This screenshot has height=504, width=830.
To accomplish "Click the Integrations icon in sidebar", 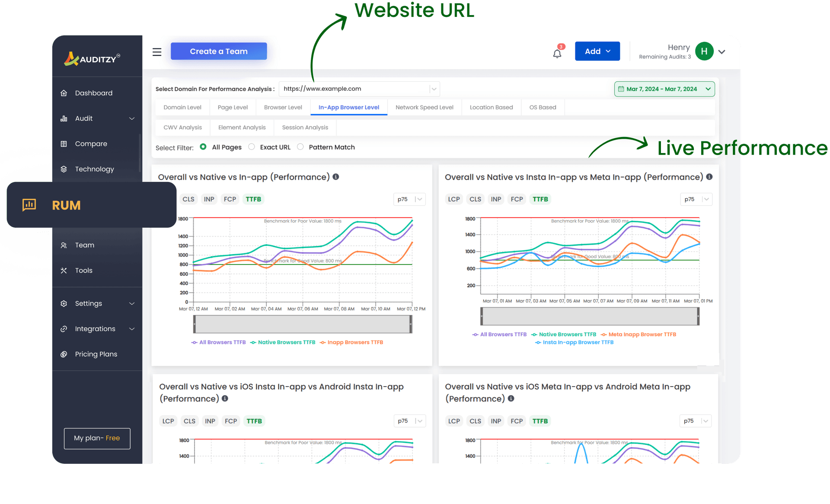I will (x=64, y=329).
